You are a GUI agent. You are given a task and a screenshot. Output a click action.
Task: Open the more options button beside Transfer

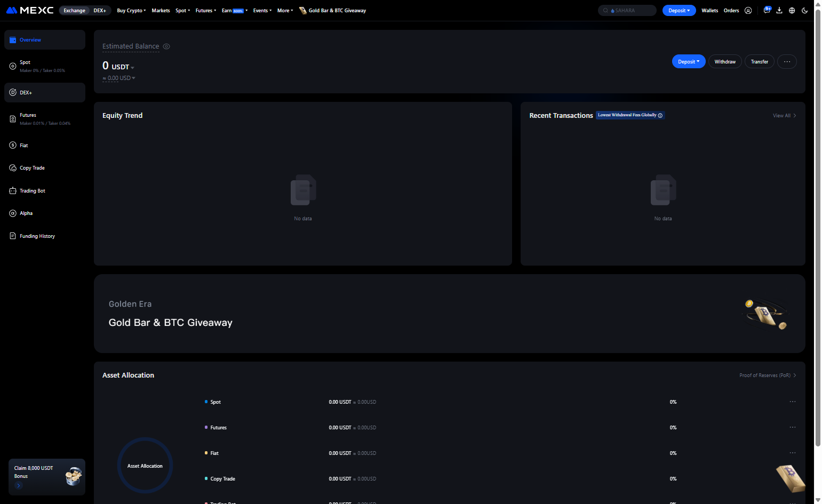[787, 62]
